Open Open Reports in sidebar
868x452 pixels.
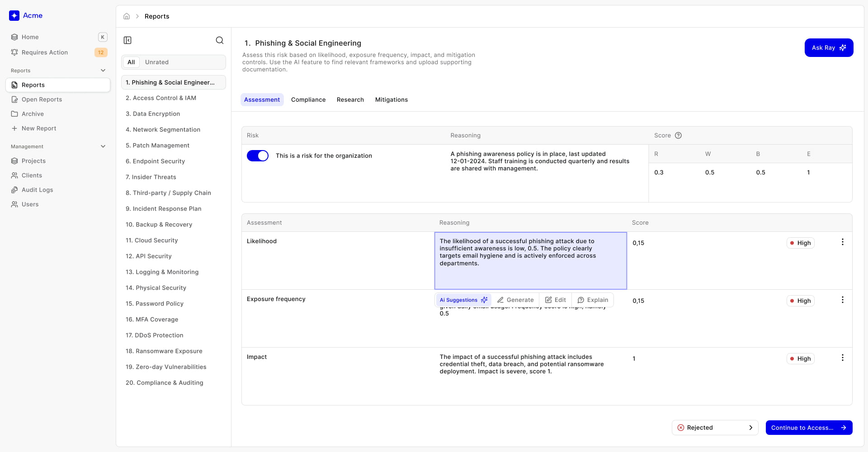(x=58, y=99)
